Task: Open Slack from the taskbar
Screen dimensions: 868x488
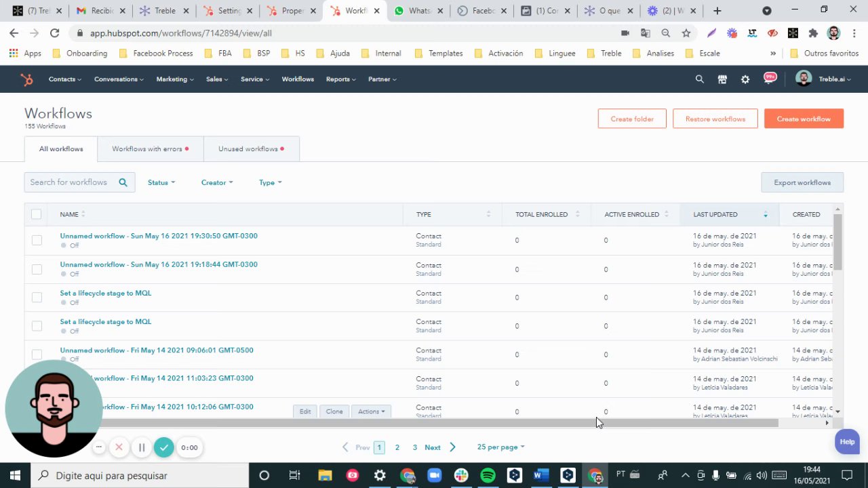Action: point(461,475)
